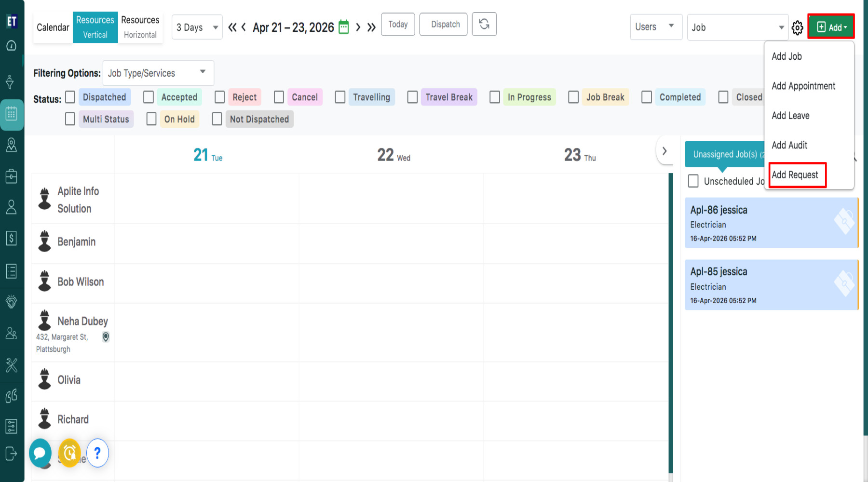Click the refresh schedule icon
868x482 pixels.
point(484,25)
